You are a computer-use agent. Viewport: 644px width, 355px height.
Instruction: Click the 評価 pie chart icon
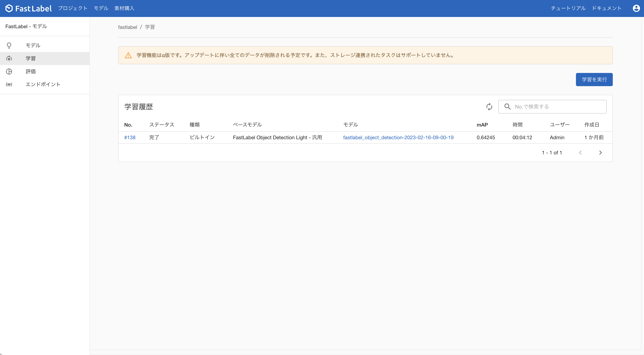point(9,72)
